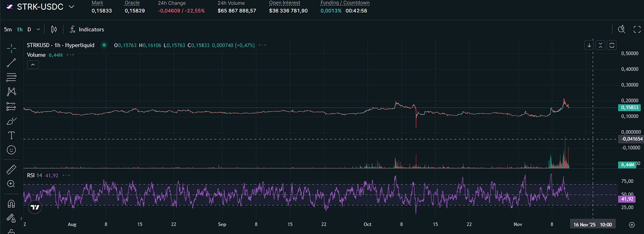
Task: Switch to the 1h timeframe
Action: [x=19, y=30]
